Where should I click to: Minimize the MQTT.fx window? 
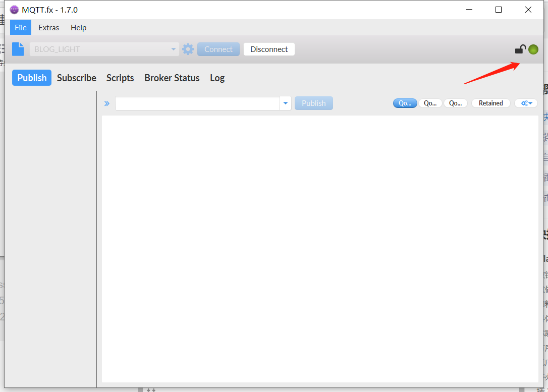point(469,10)
